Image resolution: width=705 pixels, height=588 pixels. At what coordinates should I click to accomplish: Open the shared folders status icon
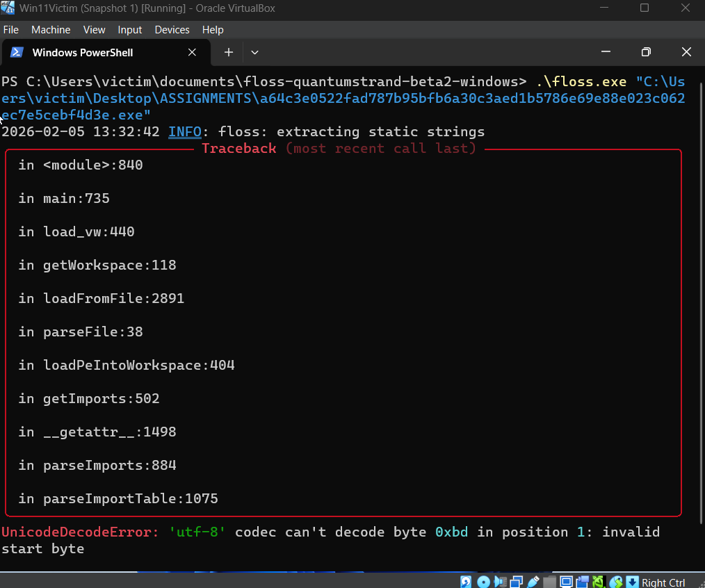(551, 582)
